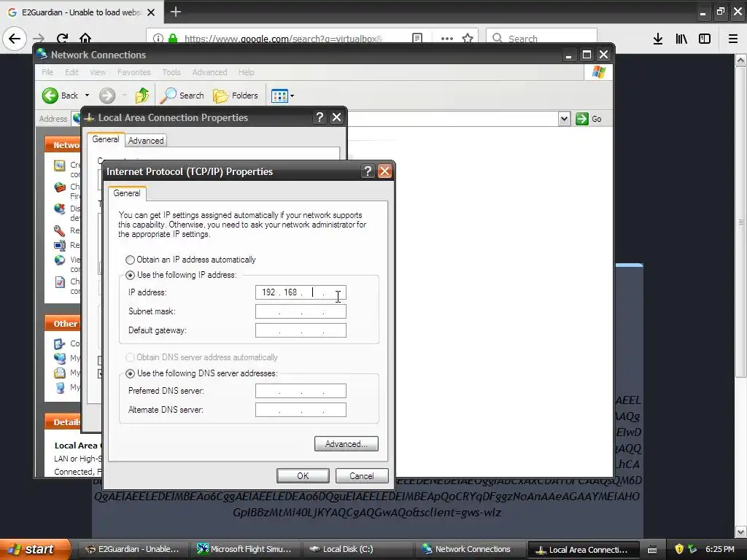Click the Default gateway input field
The image size is (747, 560).
click(301, 330)
